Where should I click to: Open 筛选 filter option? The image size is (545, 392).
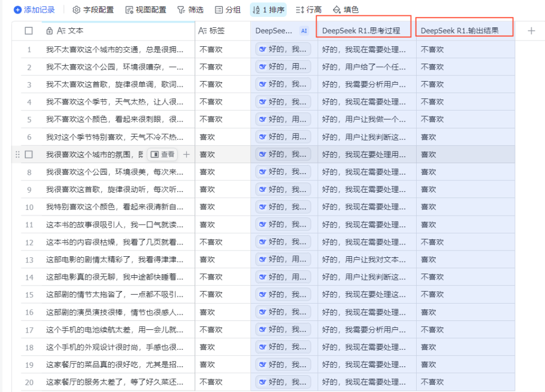point(190,9)
